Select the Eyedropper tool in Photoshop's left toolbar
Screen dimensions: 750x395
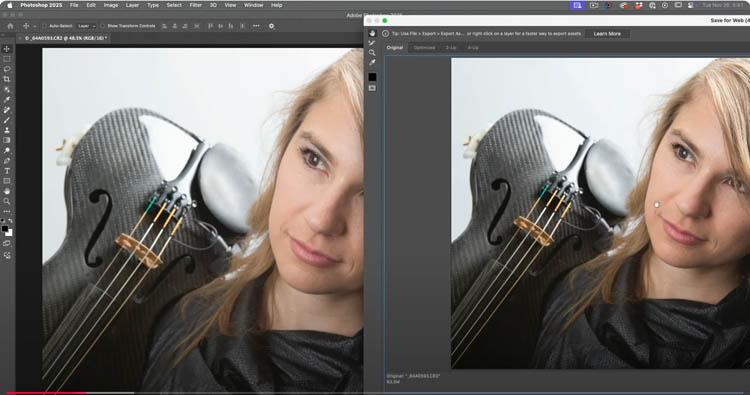click(x=7, y=100)
